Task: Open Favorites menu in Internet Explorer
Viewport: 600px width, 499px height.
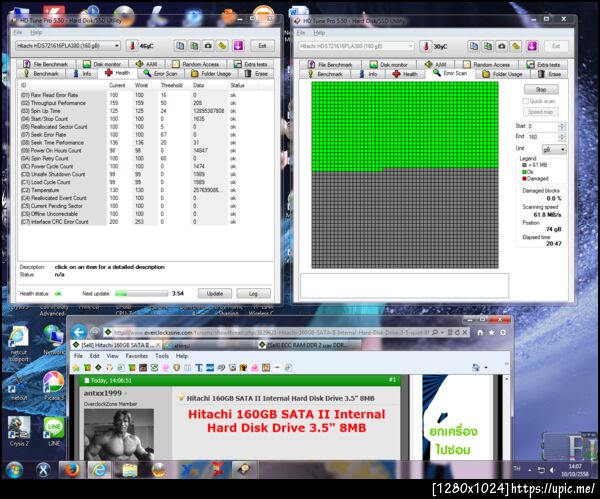Action: [137, 356]
